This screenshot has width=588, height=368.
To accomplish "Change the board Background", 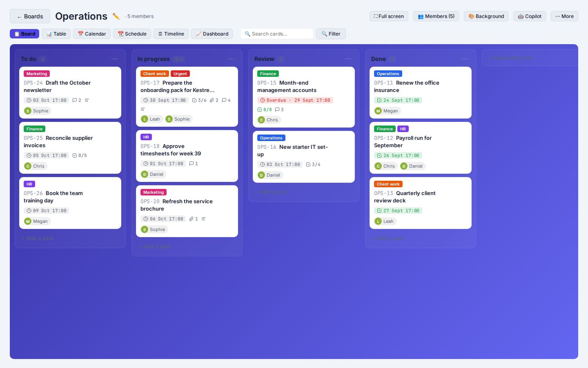I will [486, 16].
